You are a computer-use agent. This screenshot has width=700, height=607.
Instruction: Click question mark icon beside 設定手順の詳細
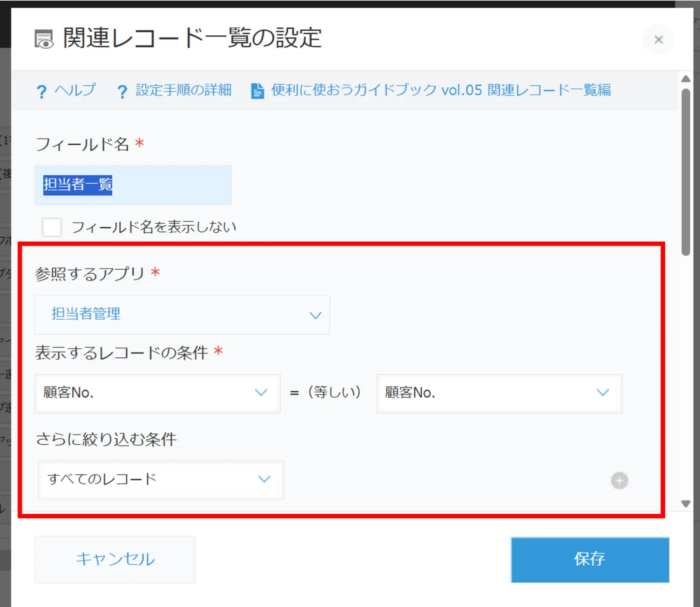click(122, 92)
